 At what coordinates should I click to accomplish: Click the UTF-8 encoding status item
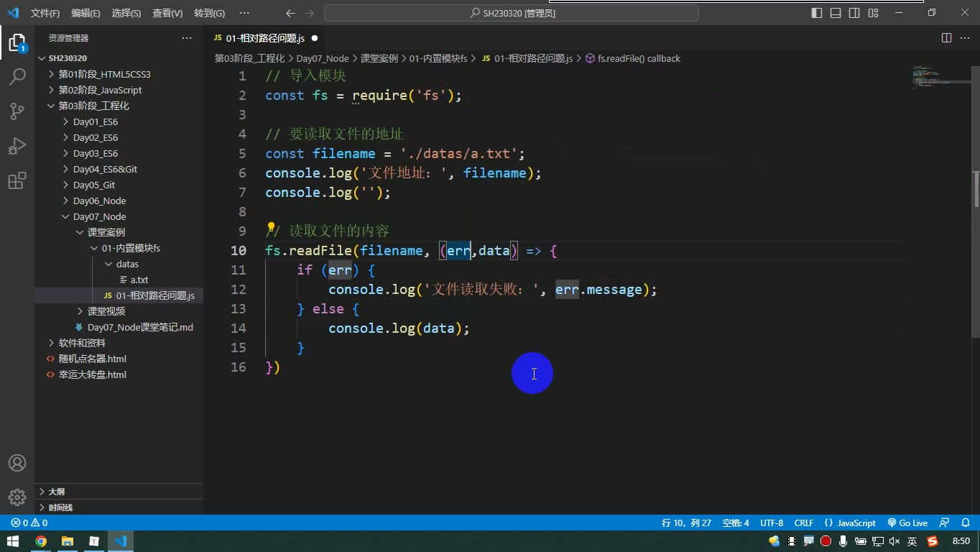(772, 523)
